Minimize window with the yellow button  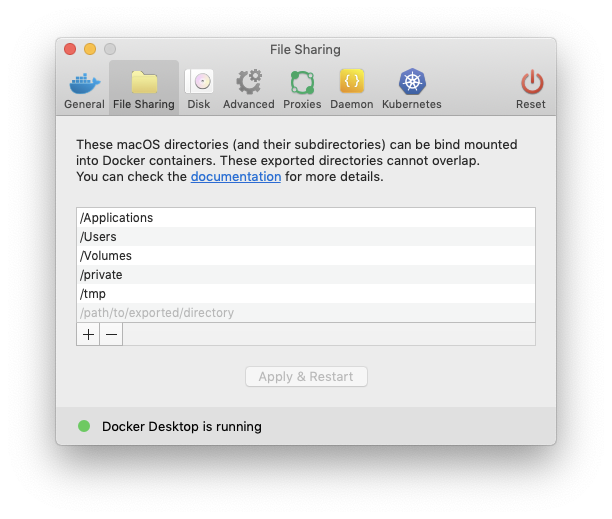90,49
